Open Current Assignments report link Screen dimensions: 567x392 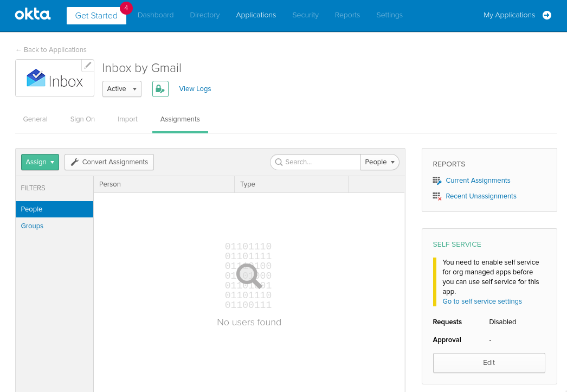(x=478, y=181)
